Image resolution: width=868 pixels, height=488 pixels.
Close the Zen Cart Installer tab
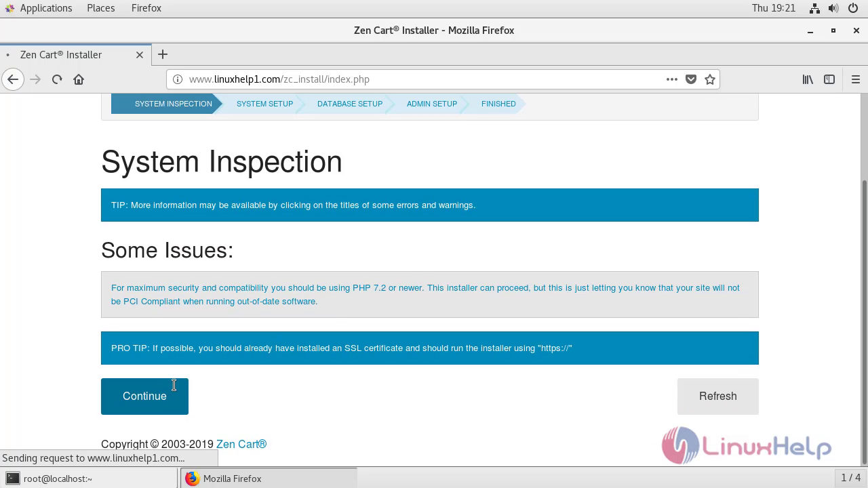pyautogui.click(x=140, y=55)
